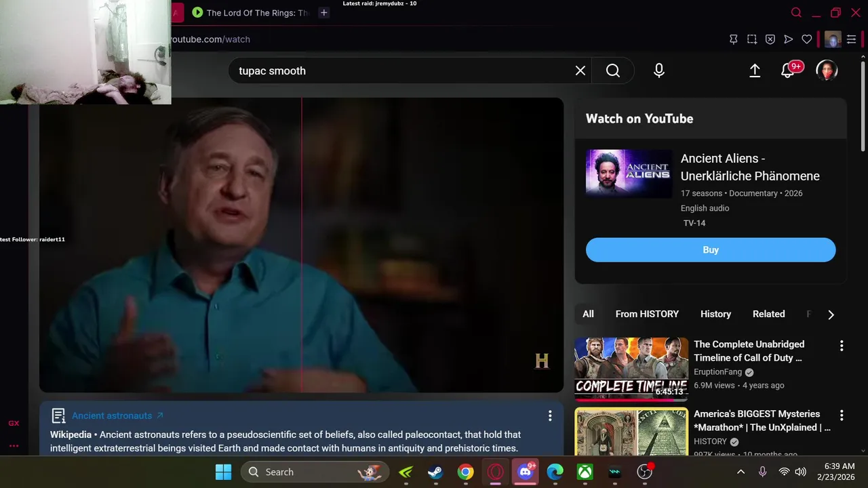Open more options for Ancient astronauts panel
This screenshot has width=868, height=488.
[550, 415]
